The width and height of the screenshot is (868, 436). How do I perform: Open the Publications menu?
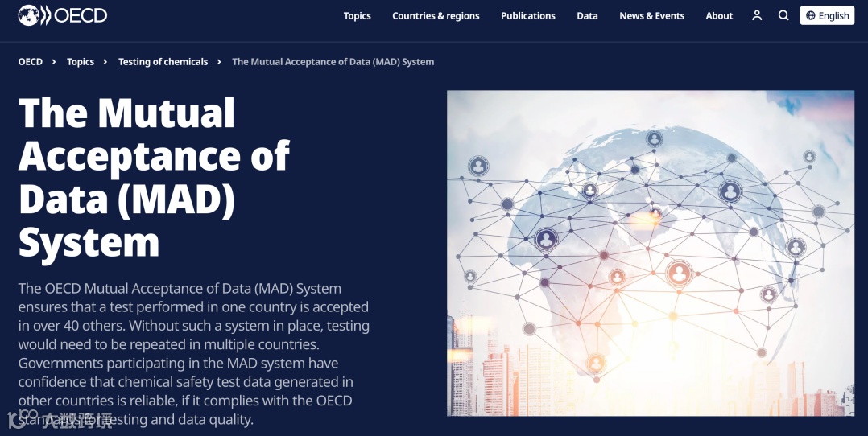[527, 15]
